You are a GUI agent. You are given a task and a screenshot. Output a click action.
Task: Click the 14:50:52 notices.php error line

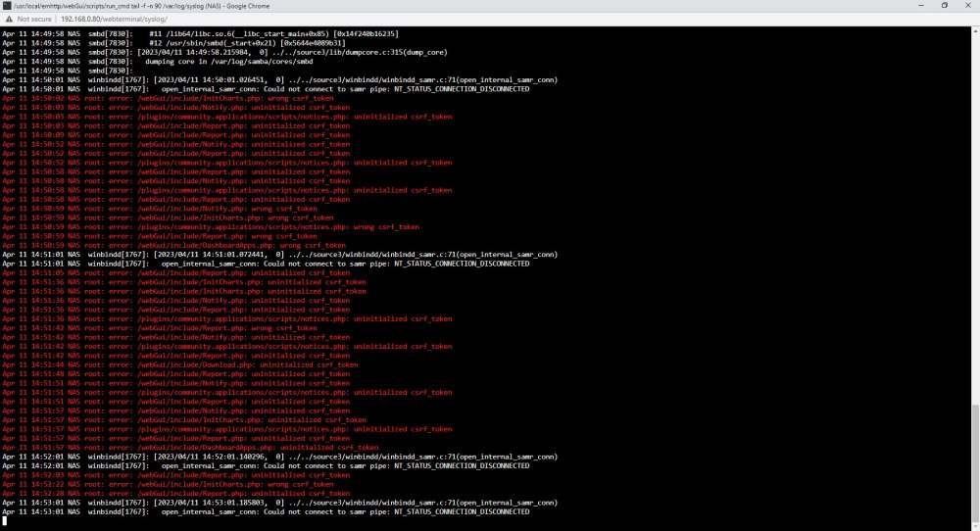(227, 163)
